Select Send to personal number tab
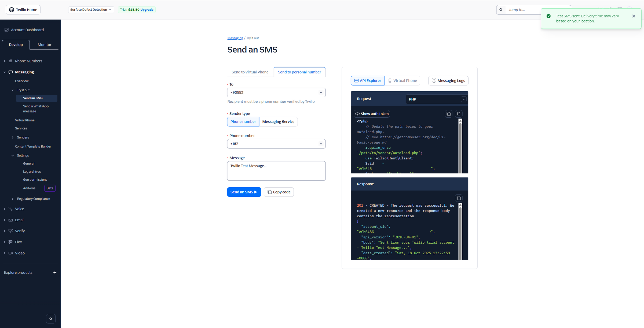644x328 pixels. coord(299,72)
